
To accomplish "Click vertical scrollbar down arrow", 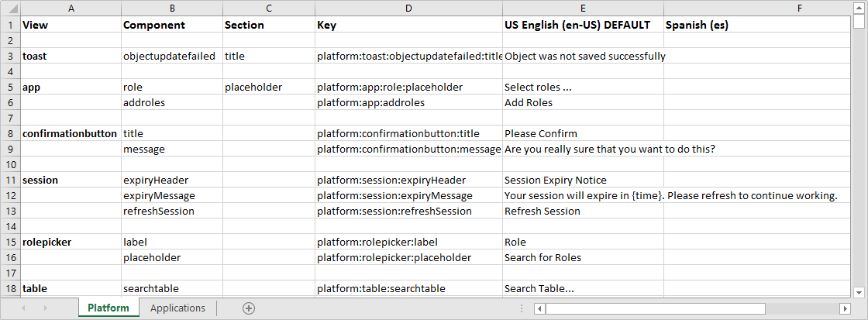I will [859, 292].
